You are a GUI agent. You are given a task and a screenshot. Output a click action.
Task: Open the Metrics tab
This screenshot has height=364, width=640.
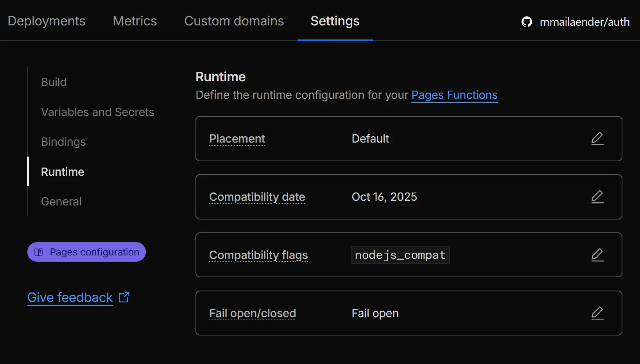(x=134, y=21)
